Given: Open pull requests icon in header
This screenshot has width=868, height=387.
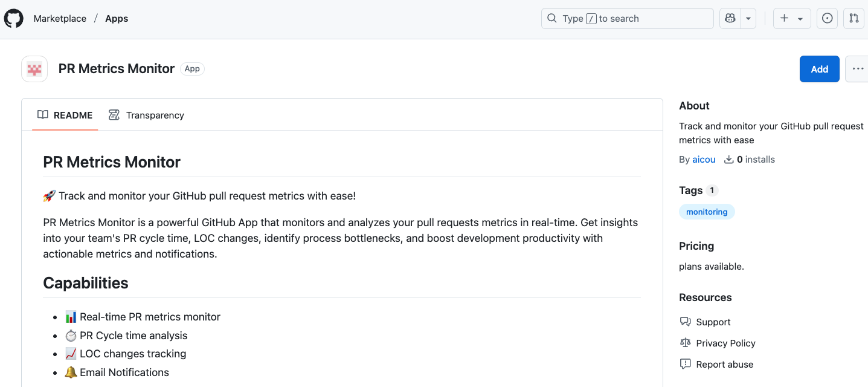Looking at the screenshot, I should click(854, 18).
